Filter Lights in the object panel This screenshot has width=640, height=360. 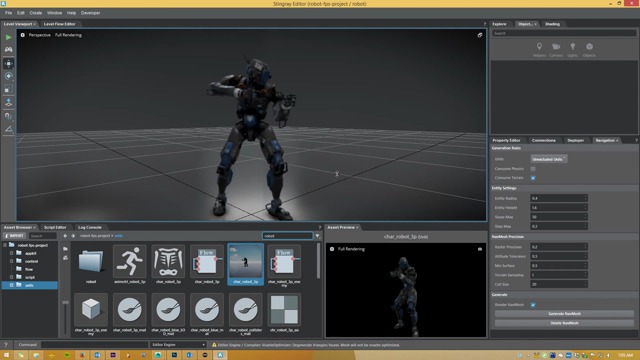click(573, 50)
